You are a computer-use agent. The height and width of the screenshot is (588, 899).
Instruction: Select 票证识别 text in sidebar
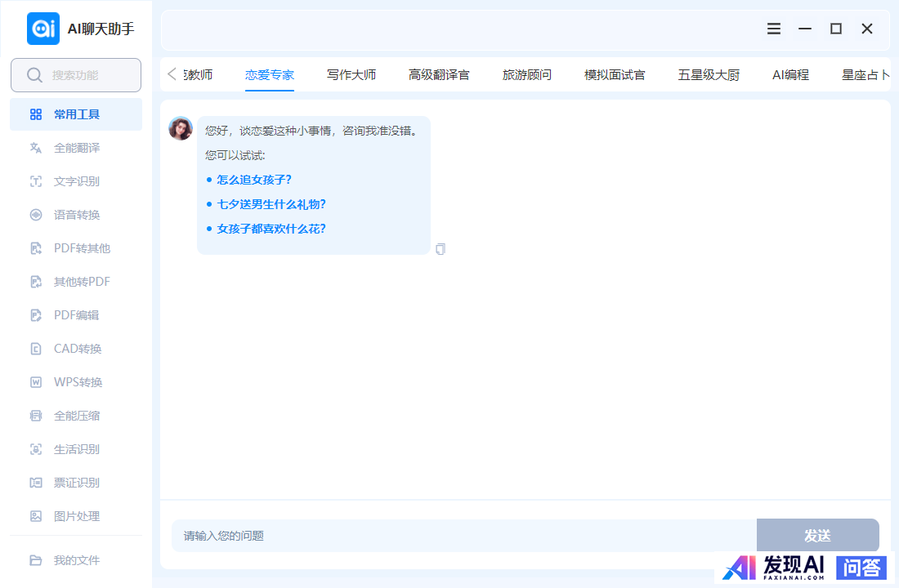tap(77, 483)
